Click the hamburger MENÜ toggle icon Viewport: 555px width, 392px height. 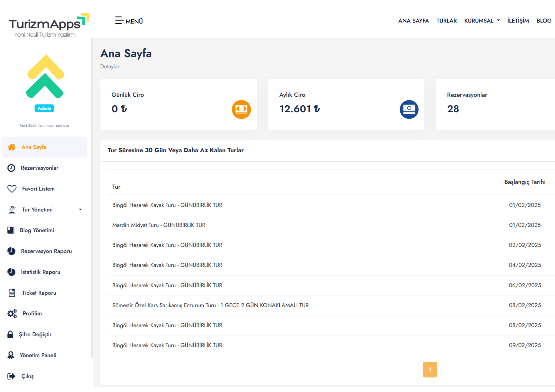tap(119, 21)
